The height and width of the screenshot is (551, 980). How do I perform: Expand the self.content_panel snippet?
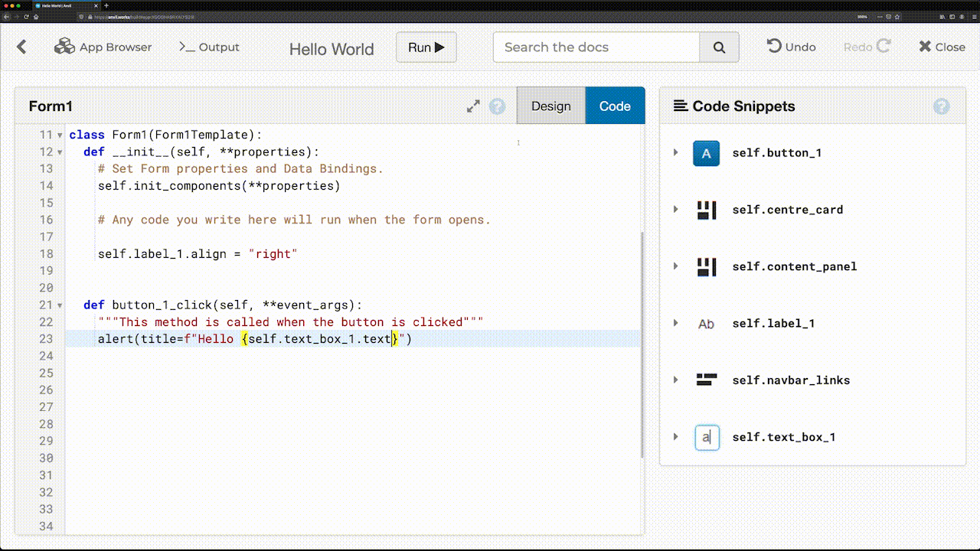675,266
